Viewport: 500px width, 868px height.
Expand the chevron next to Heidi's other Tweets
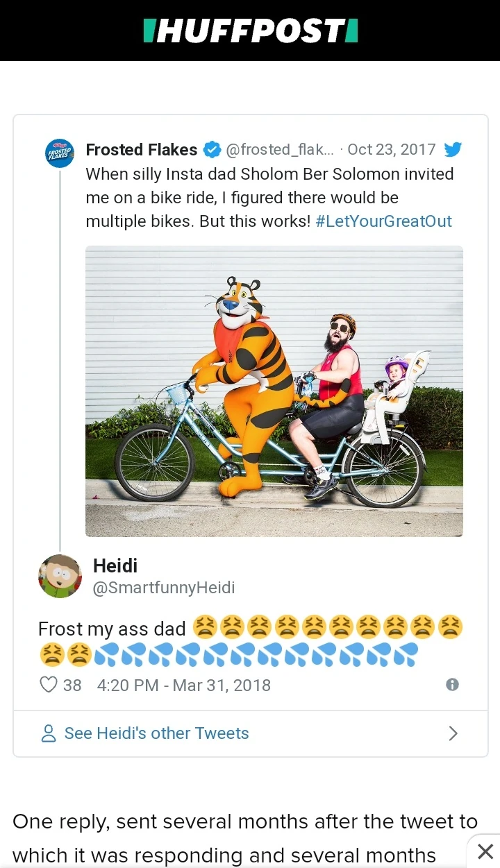click(453, 733)
